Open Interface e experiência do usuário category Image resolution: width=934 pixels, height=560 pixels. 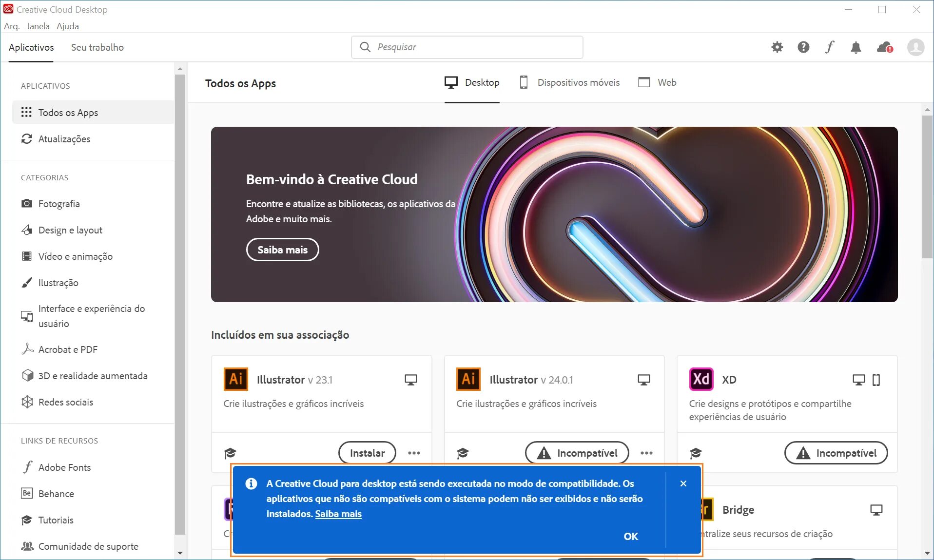click(x=93, y=316)
